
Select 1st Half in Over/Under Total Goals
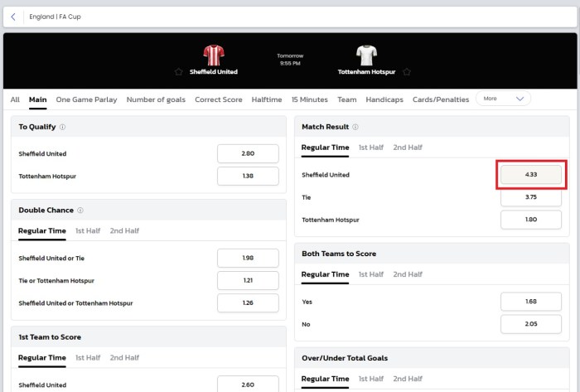coord(371,379)
